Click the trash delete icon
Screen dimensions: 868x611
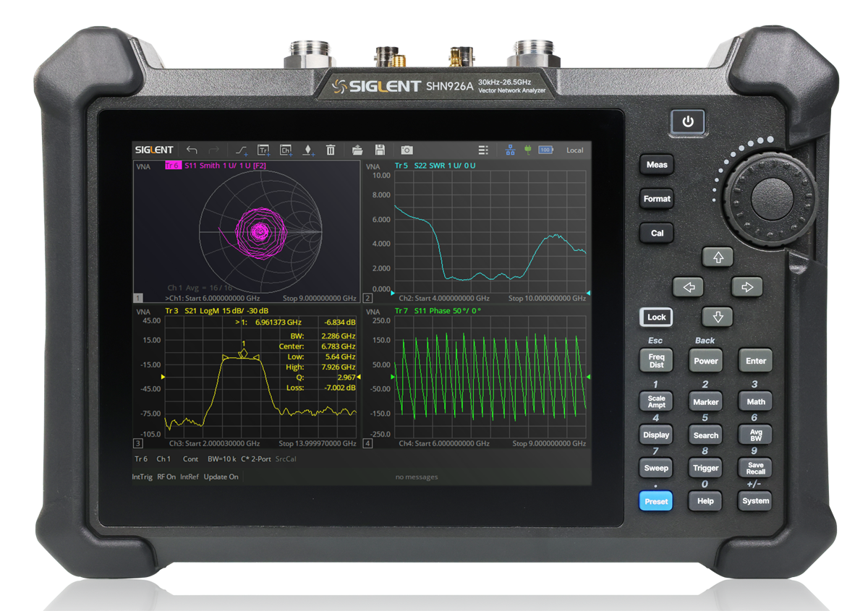pos(331,150)
